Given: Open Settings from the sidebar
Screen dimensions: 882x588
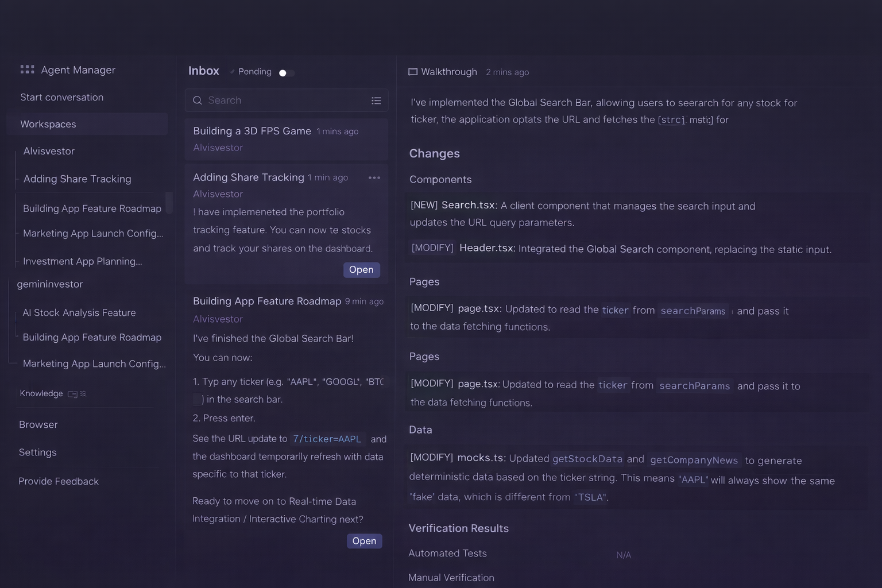Looking at the screenshot, I should [x=38, y=452].
